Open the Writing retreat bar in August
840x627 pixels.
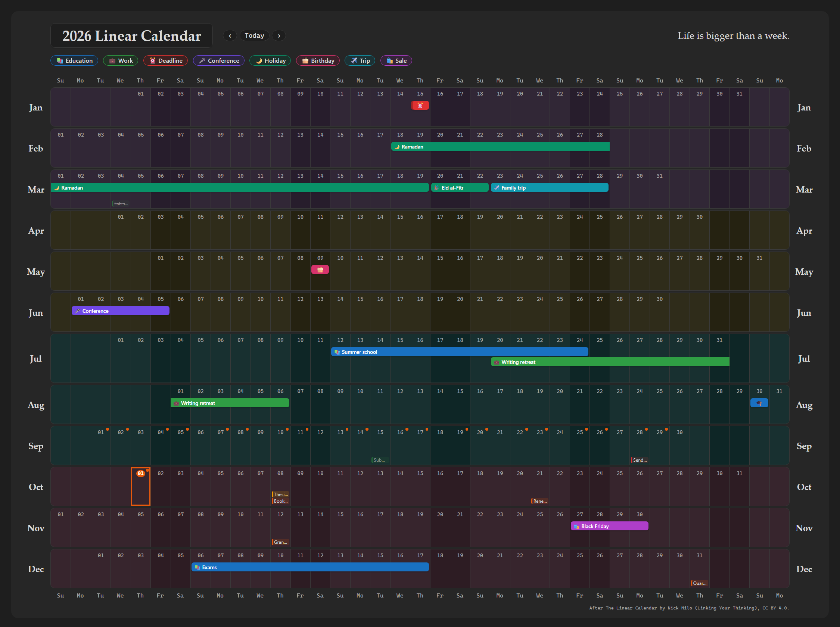[x=230, y=403]
